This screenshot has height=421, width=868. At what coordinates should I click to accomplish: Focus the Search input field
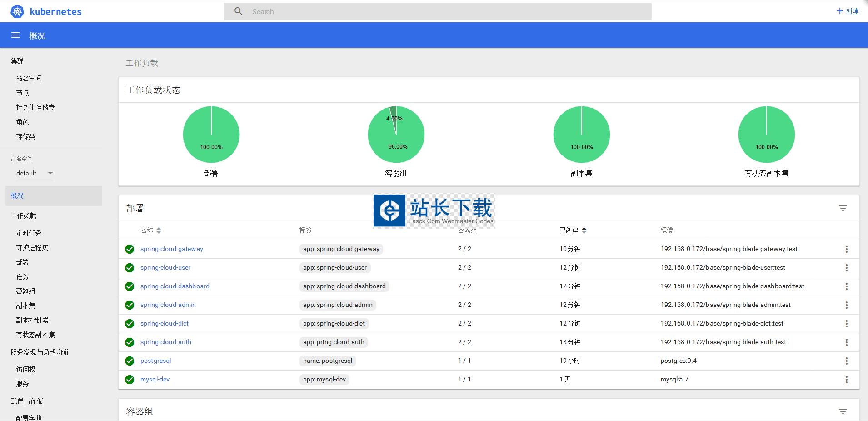(x=445, y=12)
